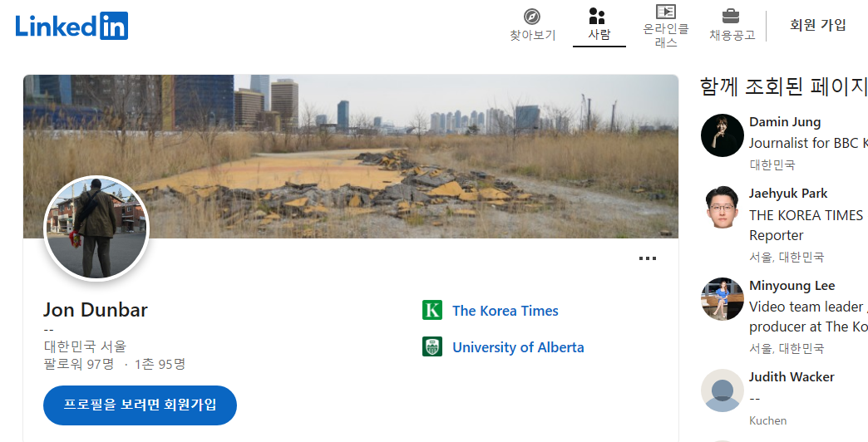This screenshot has height=442, width=868.
Task: Open The Korea Times company link
Action: 505,311
